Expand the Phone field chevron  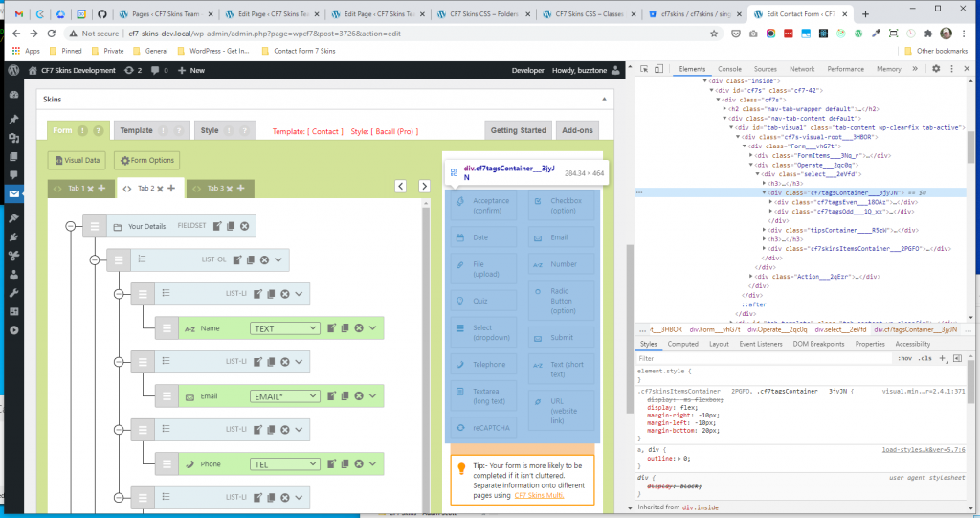coord(373,464)
